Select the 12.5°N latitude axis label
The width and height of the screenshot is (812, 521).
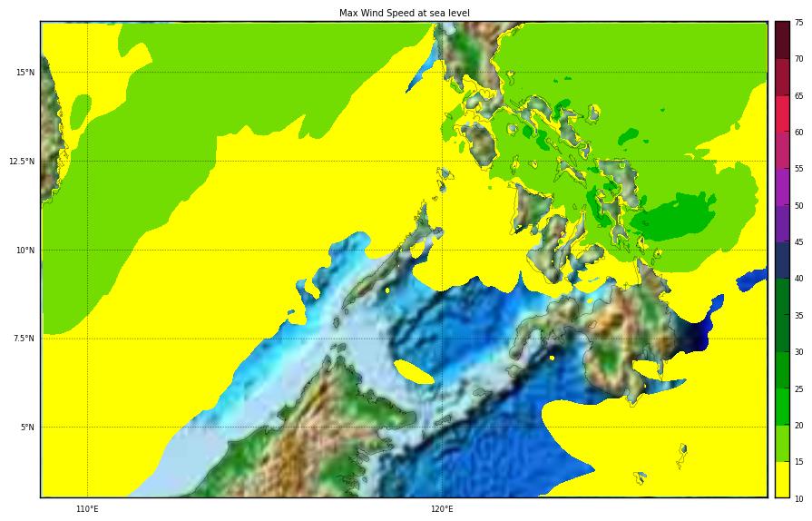click(x=22, y=162)
